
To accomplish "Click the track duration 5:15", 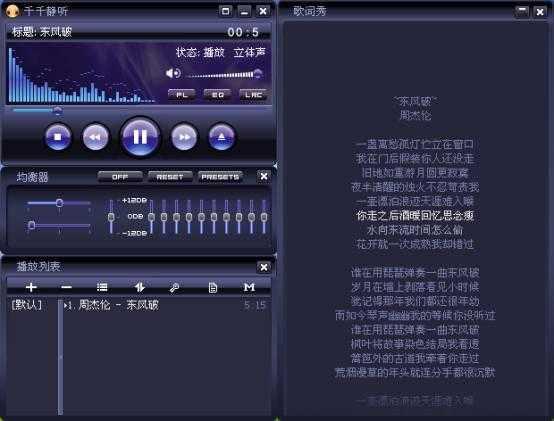I will pyautogui.click(x=255, y=305).
